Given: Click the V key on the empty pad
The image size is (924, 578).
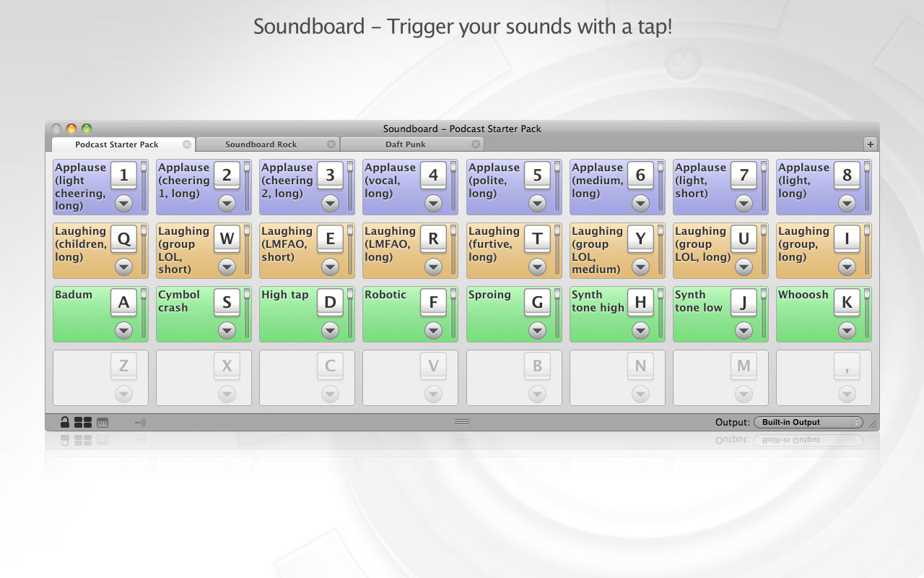Looking at the screenshot, I should 433,366.
